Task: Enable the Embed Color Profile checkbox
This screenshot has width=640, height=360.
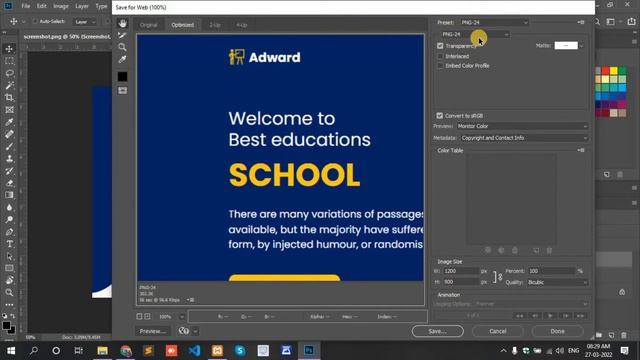Action: pos(440,66)
